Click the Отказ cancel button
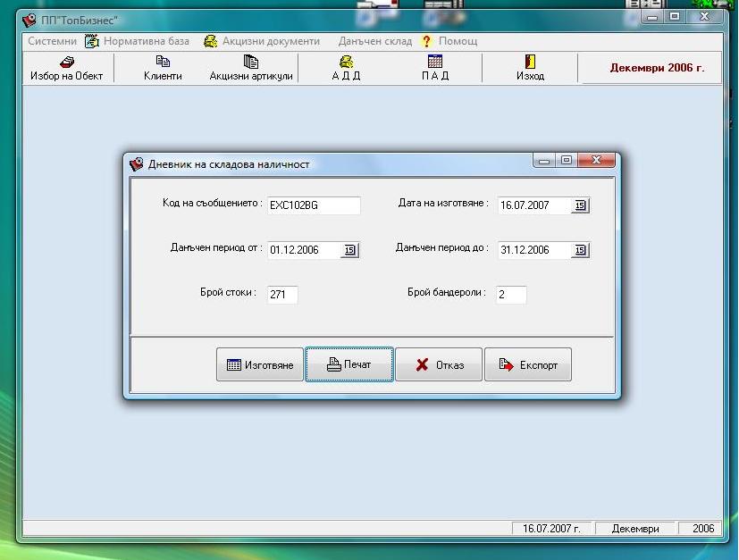This screenshot has width=739, height=560. tap(439, 364)
